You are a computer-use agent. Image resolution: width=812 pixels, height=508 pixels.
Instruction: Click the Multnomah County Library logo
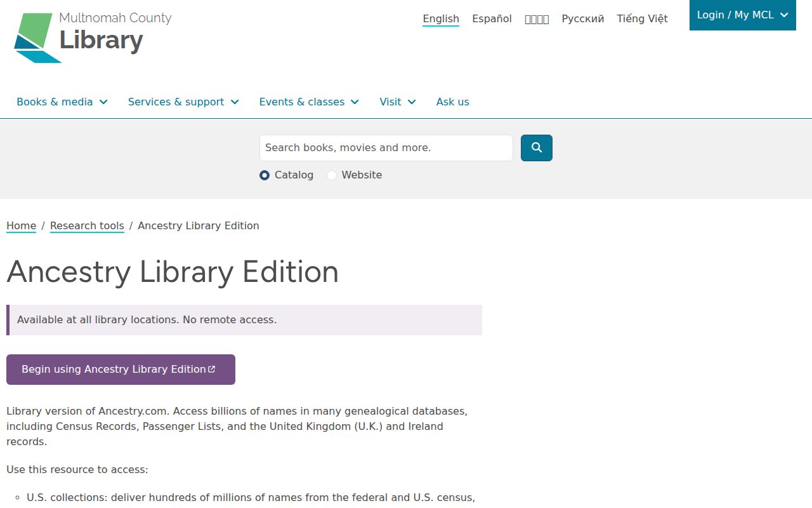point(93,37)
